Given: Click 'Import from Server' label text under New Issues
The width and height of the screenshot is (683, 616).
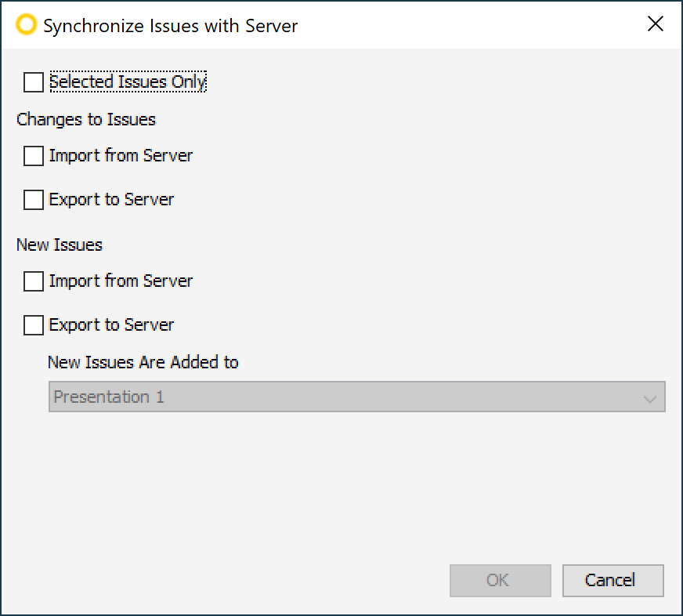Looking at the screenshot, I should point(121,281).
